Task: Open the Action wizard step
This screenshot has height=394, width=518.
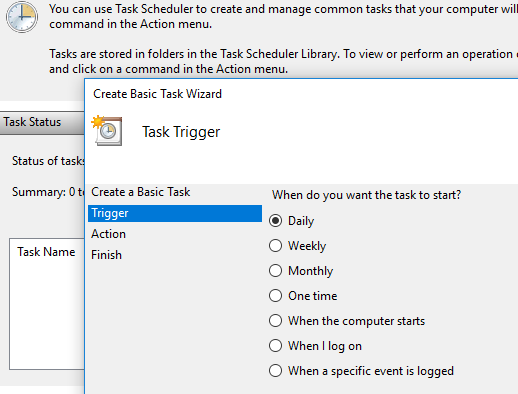Action: (x=109, y=234)
